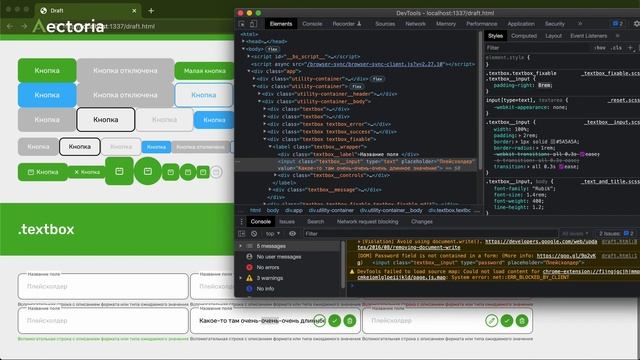This screenshot has height=360, width=640.
Task: Toggle the :hov element state button
Action: pos(600,48)
